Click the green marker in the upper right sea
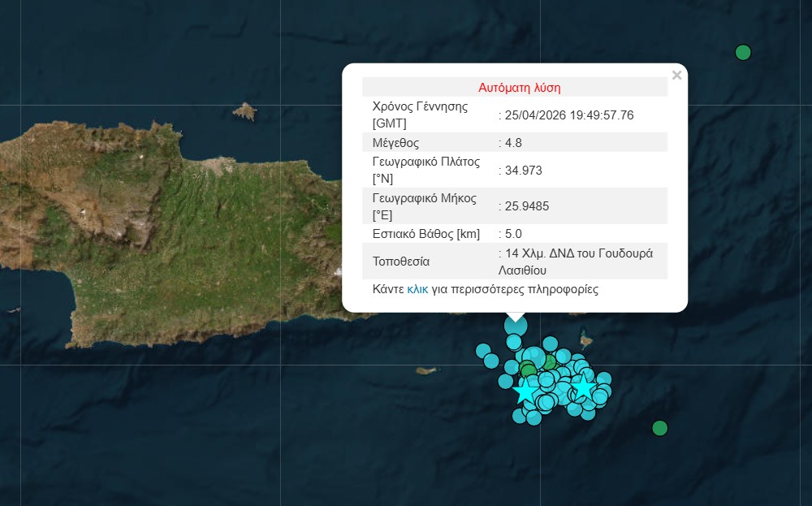This screenshot has height=506, width=812. pyautogui.click(x=742, y=53)
